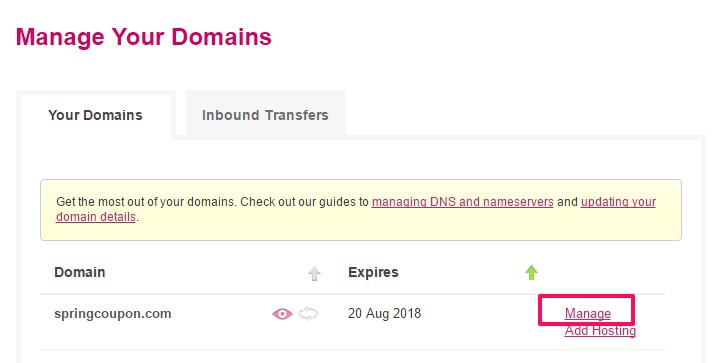Toggle the grey auto-renew arrows icon
The image size is (713, 363).
[308, 314]
